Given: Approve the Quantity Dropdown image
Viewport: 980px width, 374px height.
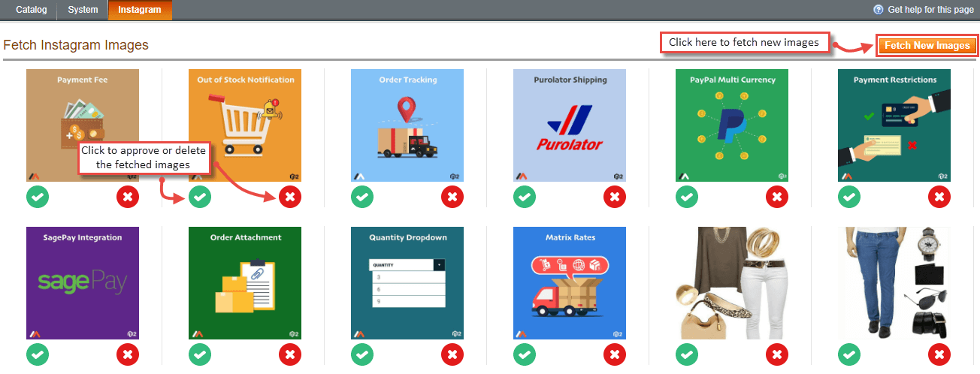Looking at the screenshot, I should [x=362, y=354].
